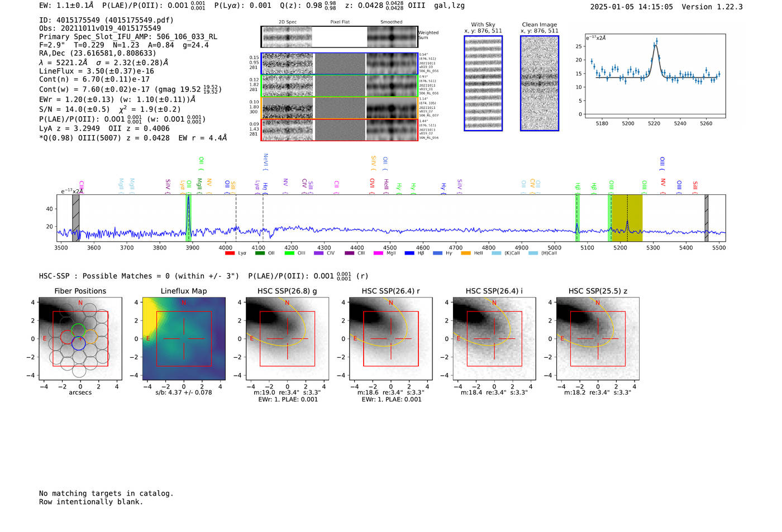Click the hatched gray band near 3545 Å

point(76,218)
